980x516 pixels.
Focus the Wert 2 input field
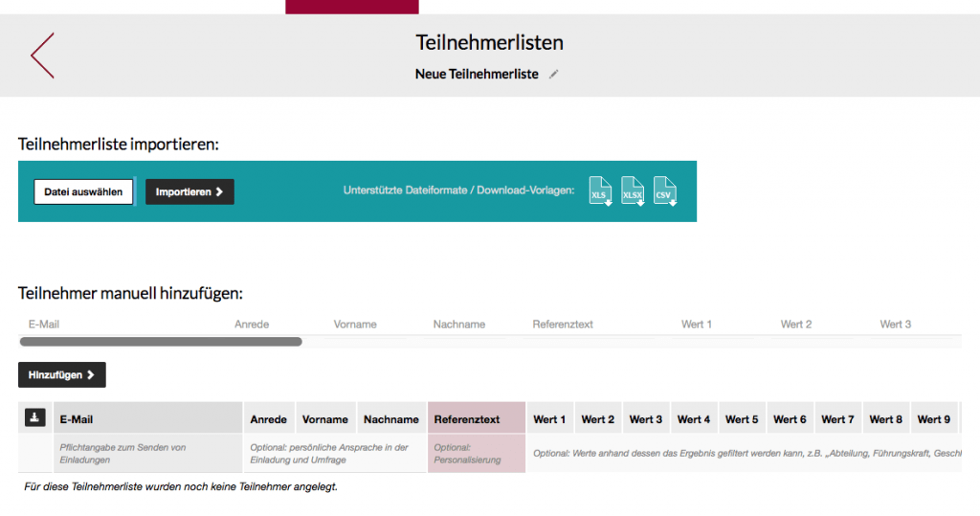pyautogui.click(x=821, y=325)
